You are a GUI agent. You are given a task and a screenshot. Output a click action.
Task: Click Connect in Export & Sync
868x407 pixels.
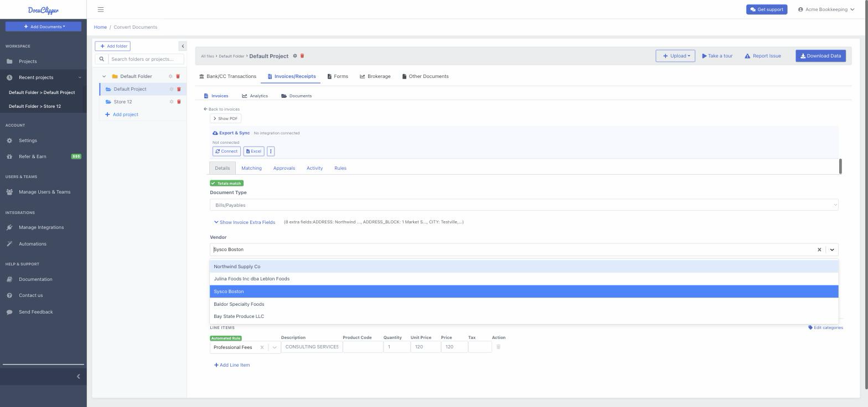[x=226, y=152]
